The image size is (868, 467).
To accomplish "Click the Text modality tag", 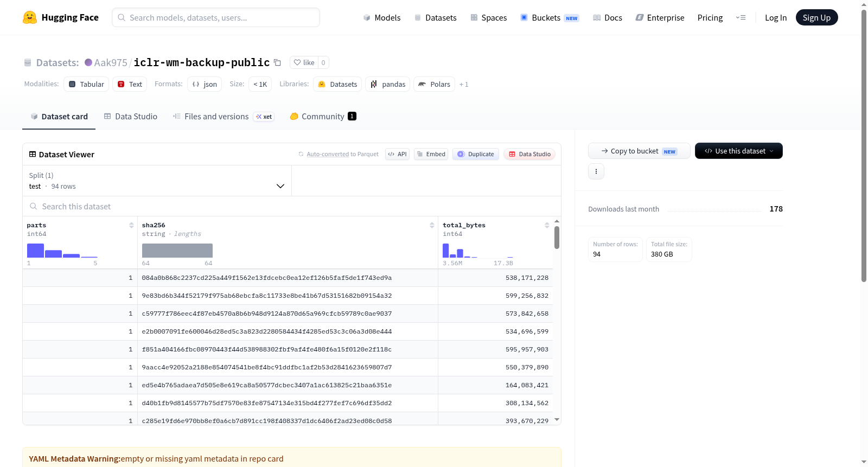I will 130,84.
